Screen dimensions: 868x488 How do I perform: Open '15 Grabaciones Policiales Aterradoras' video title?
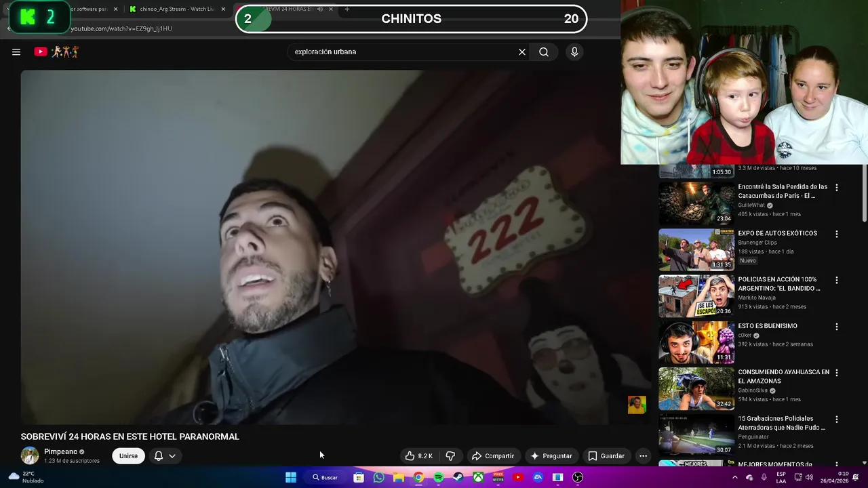tap(781, 423)
